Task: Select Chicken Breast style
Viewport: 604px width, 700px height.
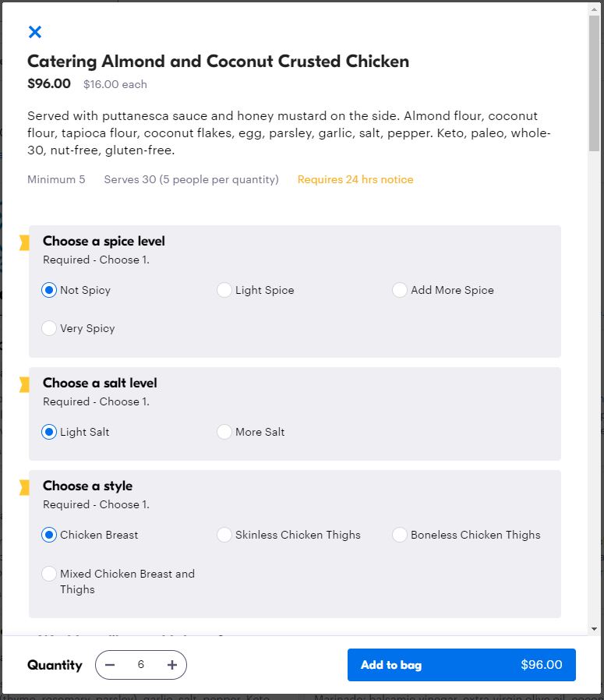Action: (49, 535)
